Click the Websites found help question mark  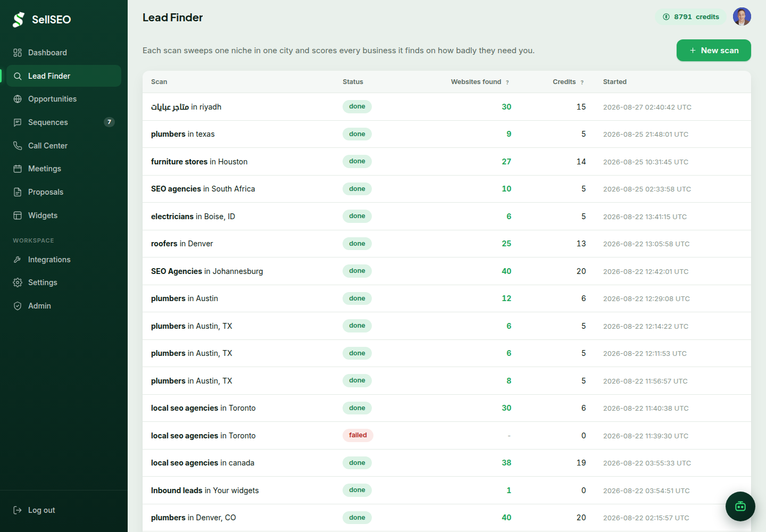507,82
